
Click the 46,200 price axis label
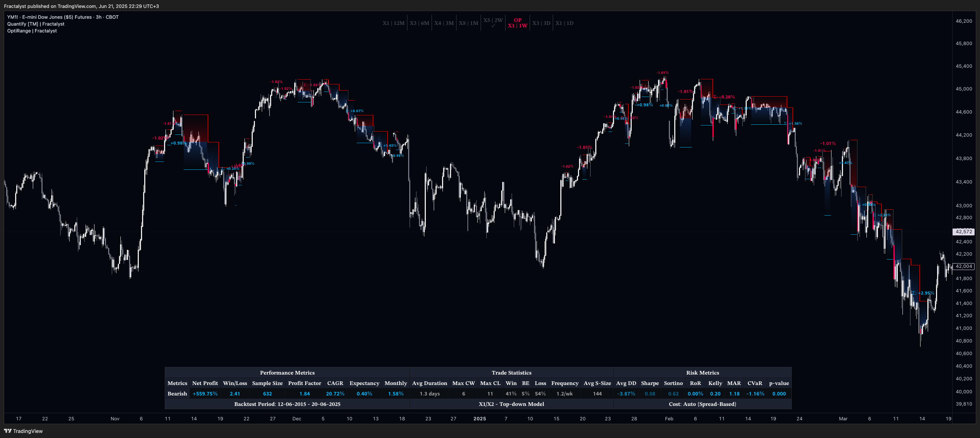964,21
